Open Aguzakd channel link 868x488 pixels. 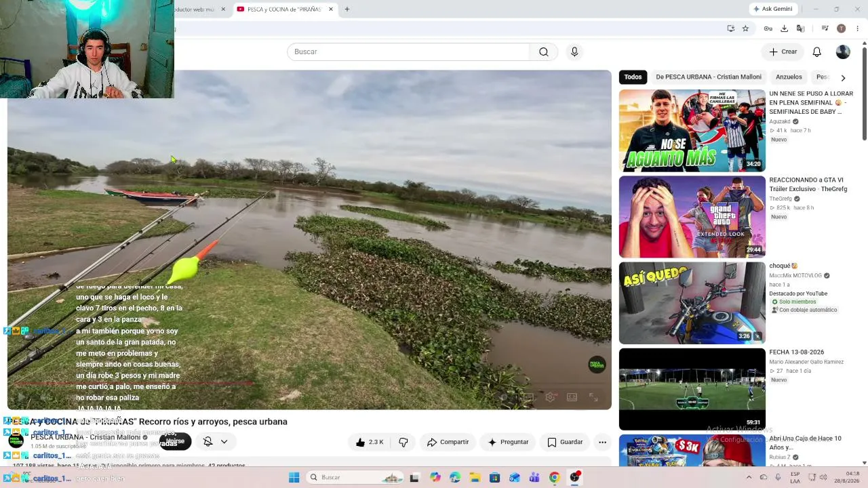pyautogui.click(x=780, y=122)
